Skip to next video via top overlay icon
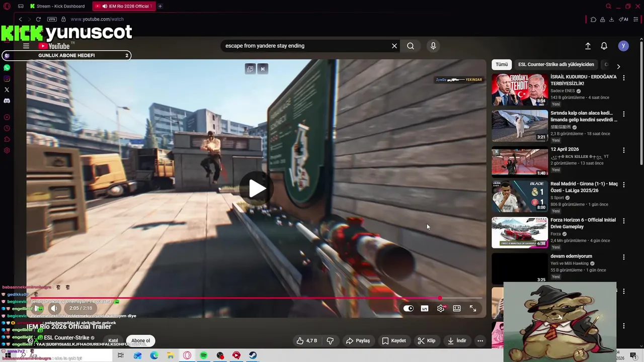This screenshot has height=362, width=644. click(x=263, y=69)
